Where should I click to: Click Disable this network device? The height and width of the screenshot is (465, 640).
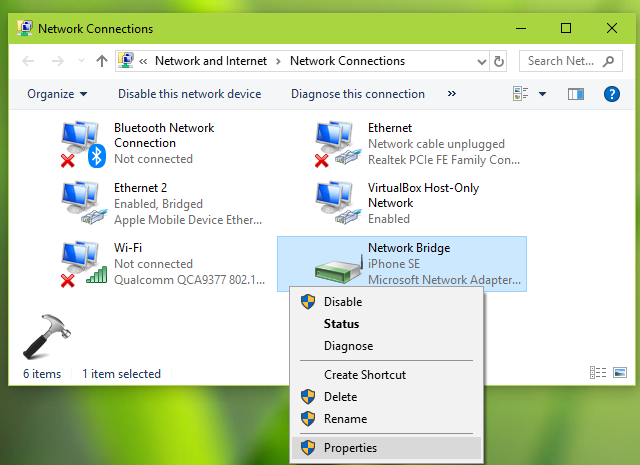click(189, 94)
